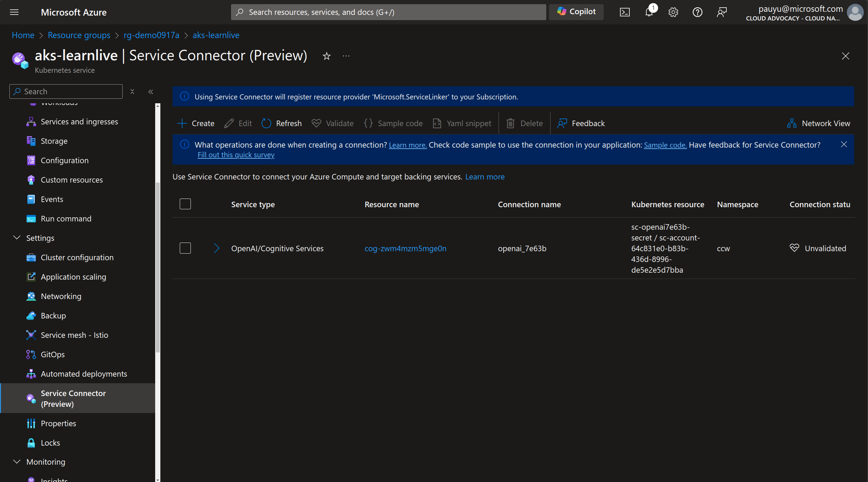Click the Unvalidated status

pos(818,248)
